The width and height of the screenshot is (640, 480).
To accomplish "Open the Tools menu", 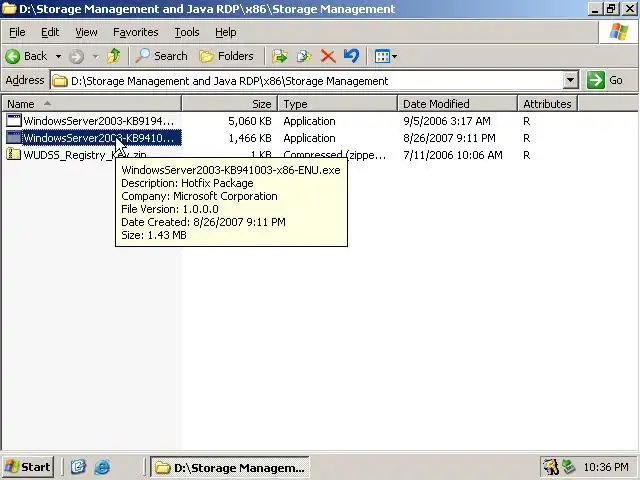I will [187, 32].
